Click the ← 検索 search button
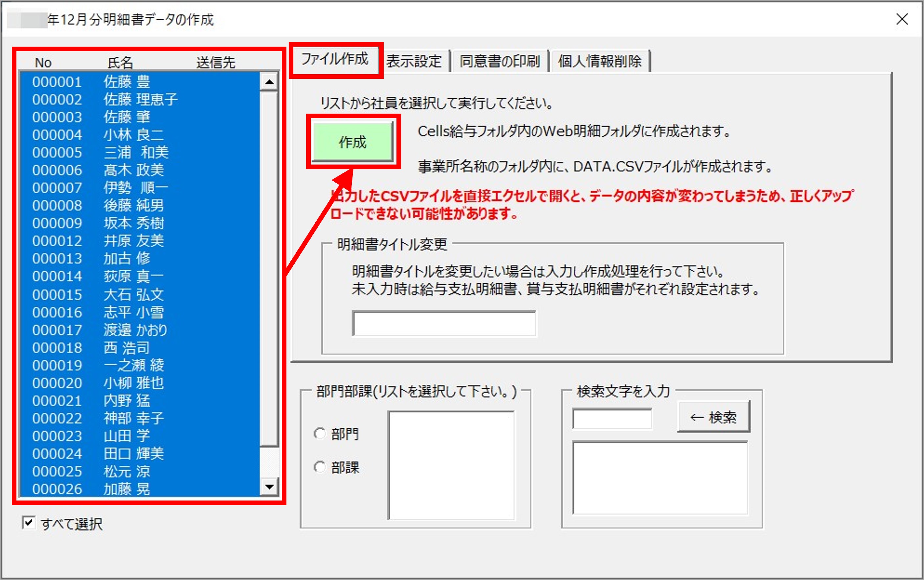924x580 pixels. click(x=714, y=417)
